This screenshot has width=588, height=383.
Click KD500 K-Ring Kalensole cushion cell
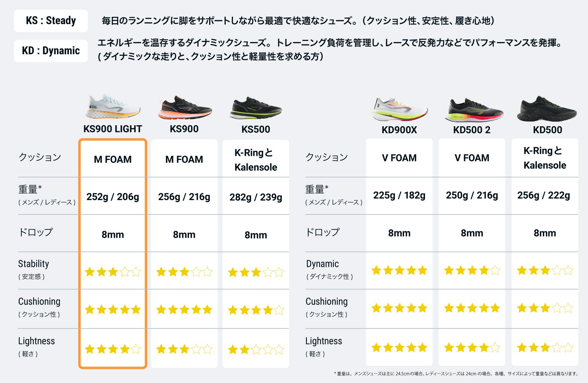[x=545, y=158]
